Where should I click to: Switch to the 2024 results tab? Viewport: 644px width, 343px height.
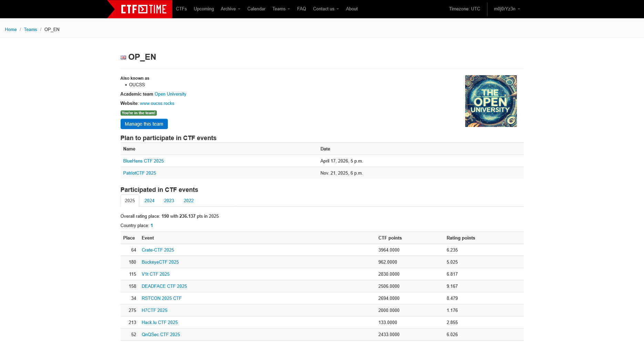tap(149, 201)
